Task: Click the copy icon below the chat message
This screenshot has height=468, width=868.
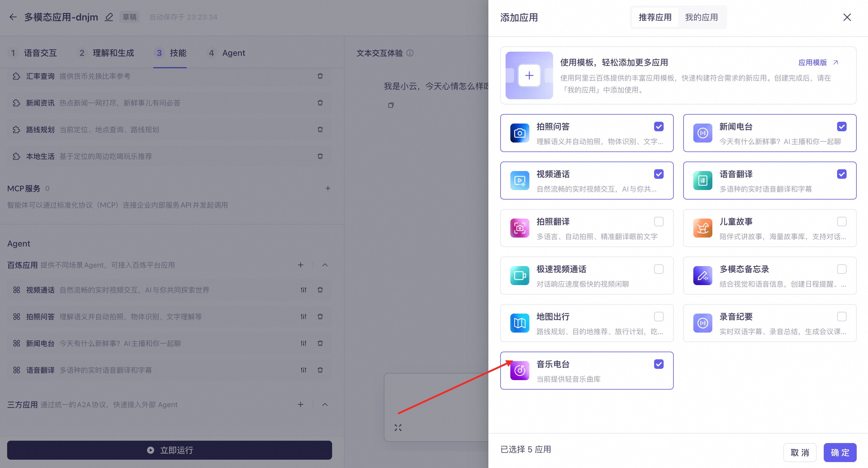Action: click(x=391, y=105)
